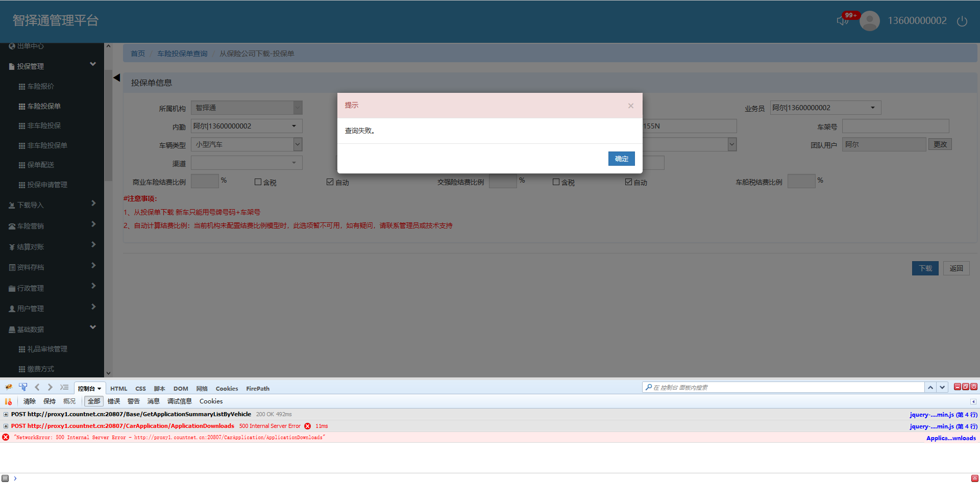The height and width of the screenshot is (483, 980).
Task: Click the red error icon after 500 Internal Server Error
Action: tap(308, 426)
